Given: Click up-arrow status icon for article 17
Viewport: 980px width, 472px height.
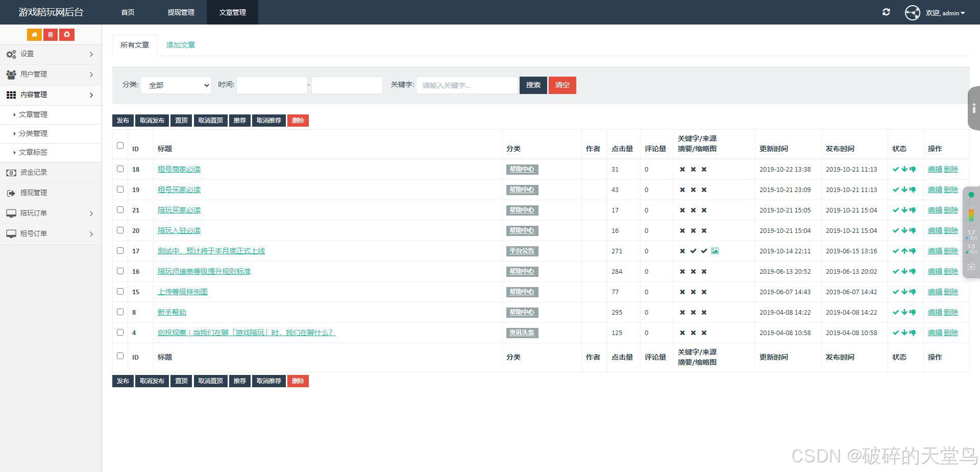Looking at the screenshot, I should (x=904, y=251).
